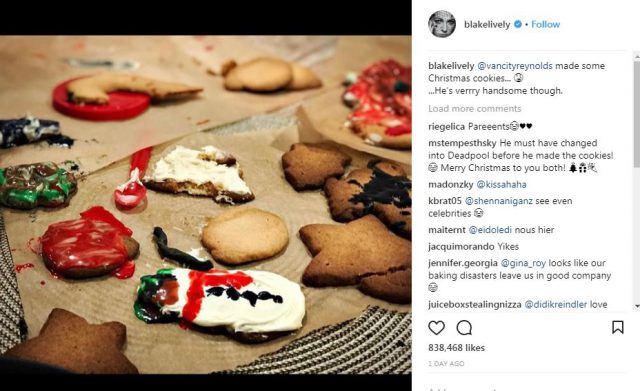This screenshot has width=640, height=391.
Task: Click the verified badge next to blakelively
Action: pos(518,24)
